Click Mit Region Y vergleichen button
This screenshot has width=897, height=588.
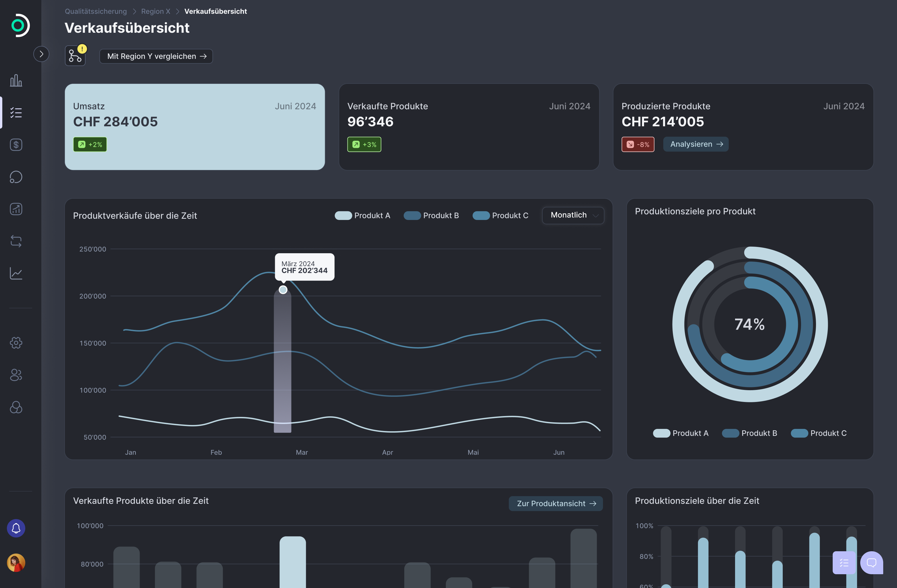click(x=156, y=56)
